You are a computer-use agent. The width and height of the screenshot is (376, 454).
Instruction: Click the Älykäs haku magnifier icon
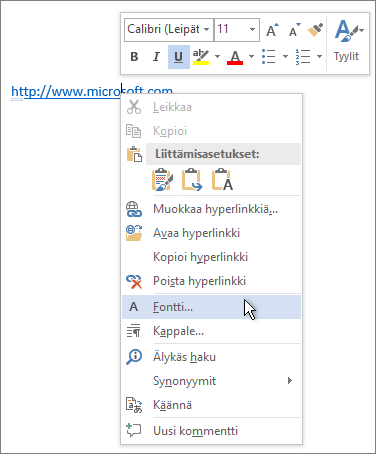[x=134, y=357]
